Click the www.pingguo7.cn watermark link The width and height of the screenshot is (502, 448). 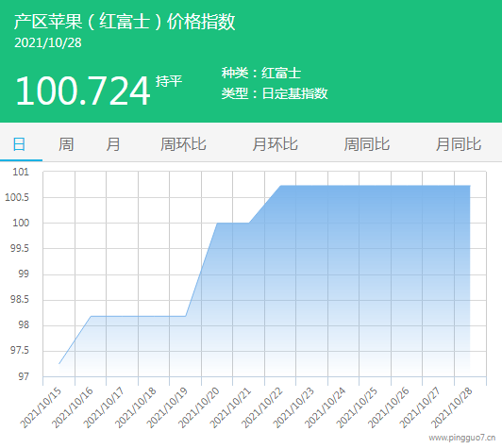point(462,438)
